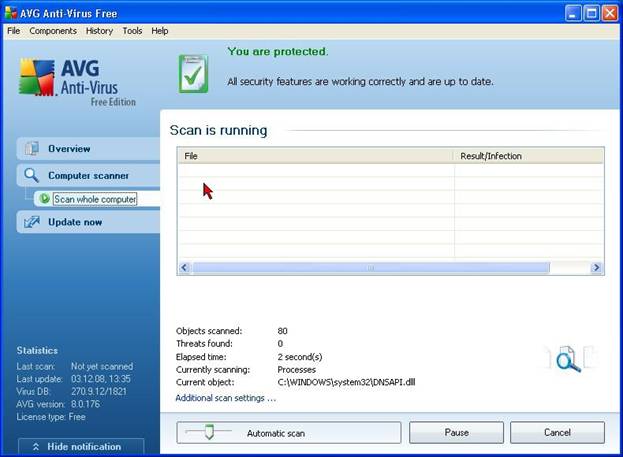Click the AVG logo in title bar
The height and width of the screenshot is (457, 623).
pyautogui.click(x=11, y=13)
